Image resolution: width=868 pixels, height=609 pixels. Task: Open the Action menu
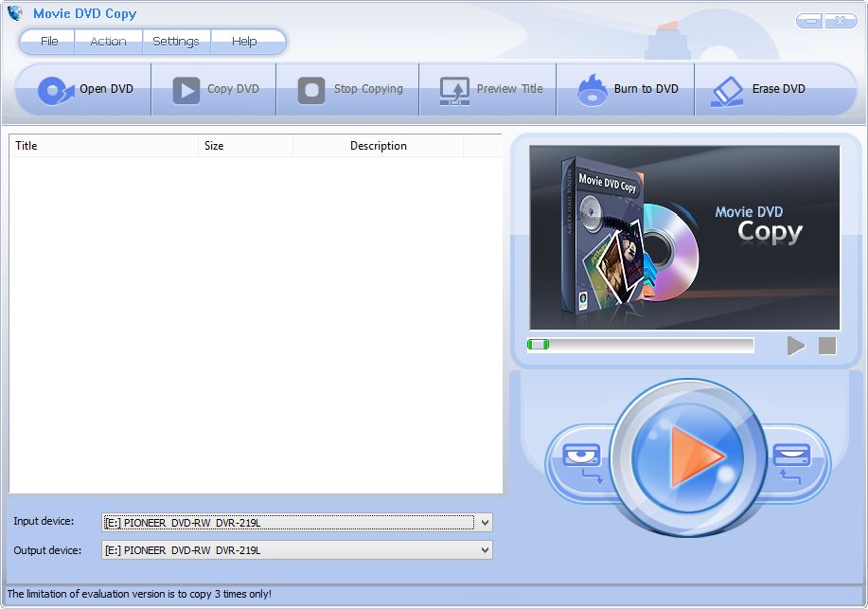[x=109, y=42]
